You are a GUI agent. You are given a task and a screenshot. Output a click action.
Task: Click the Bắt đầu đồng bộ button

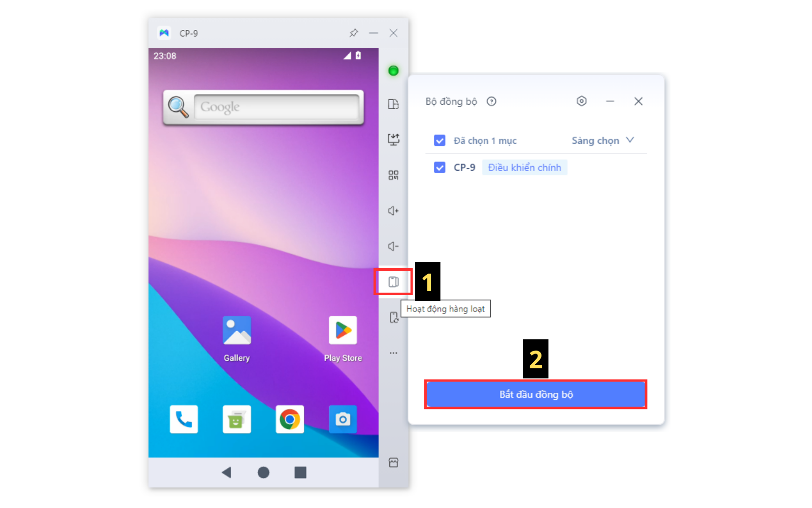[x=536, y=394]
